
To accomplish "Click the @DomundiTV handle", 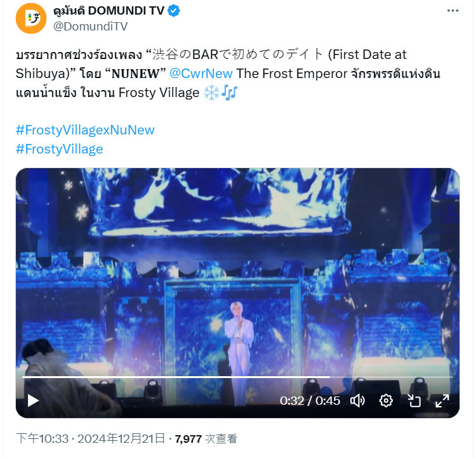I will pos(91,27).
